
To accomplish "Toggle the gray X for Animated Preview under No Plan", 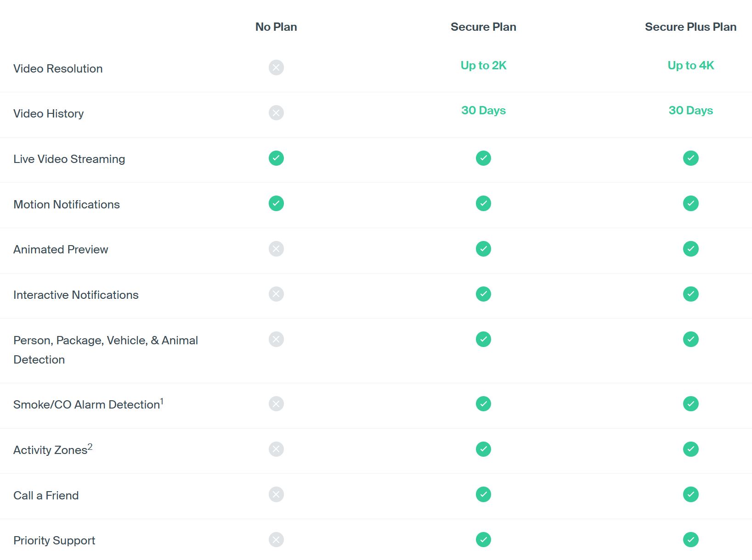I will [276, 248].
